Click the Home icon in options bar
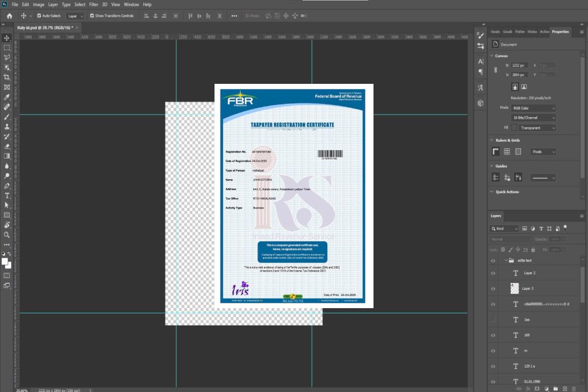Screen dimensions: 588x392 (9, 16)
